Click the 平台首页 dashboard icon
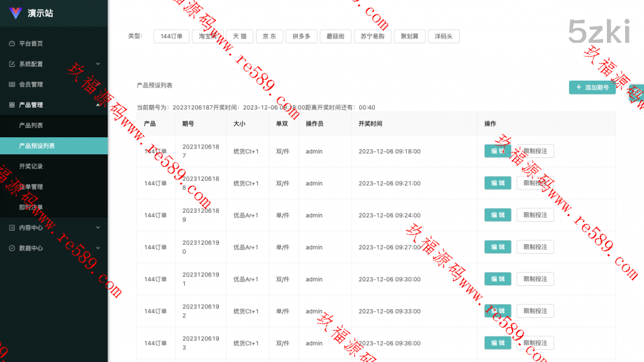This screenshot has height=362, width=644. tap(12, 44)
